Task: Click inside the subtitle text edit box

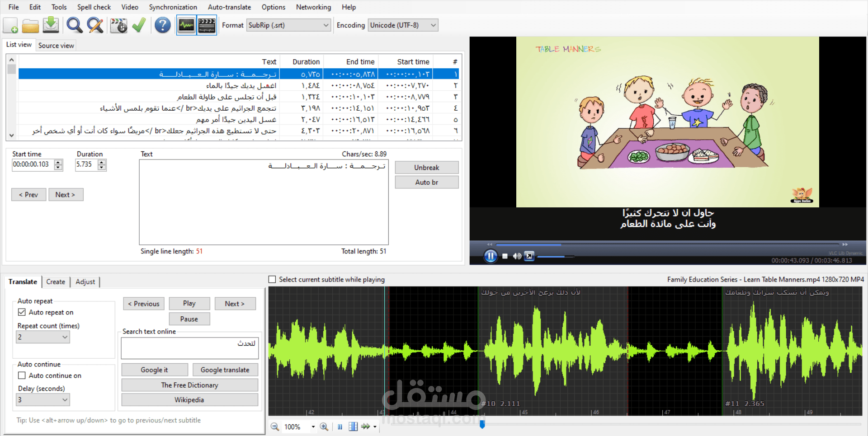Action: [264, 202]
